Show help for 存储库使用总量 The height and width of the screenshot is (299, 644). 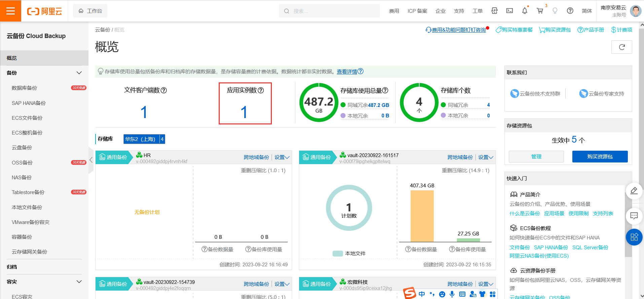tap(385, 90)
